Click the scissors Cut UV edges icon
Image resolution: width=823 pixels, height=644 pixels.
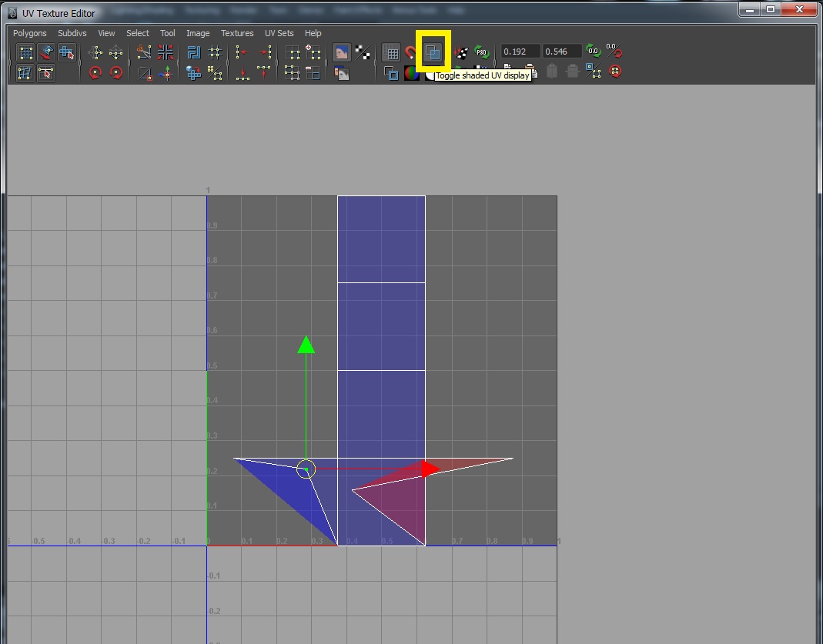(x=144, y=52)
